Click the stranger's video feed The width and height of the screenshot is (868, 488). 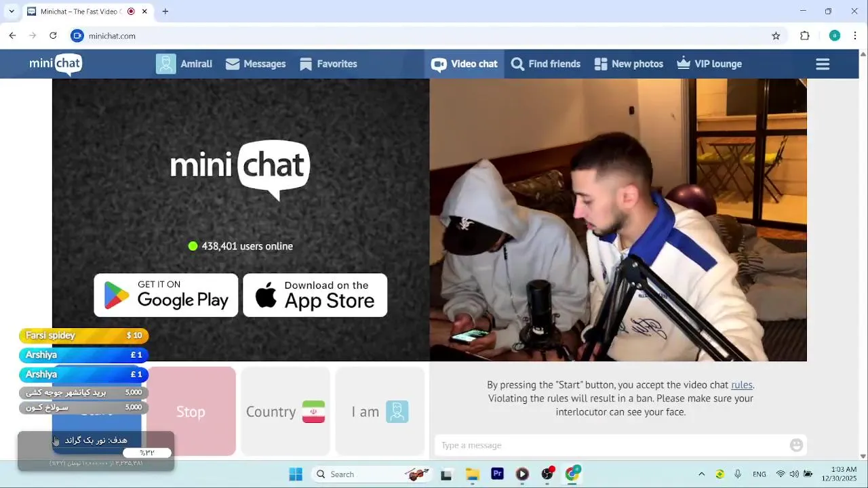pyautogui.click(x=618, y=220)
